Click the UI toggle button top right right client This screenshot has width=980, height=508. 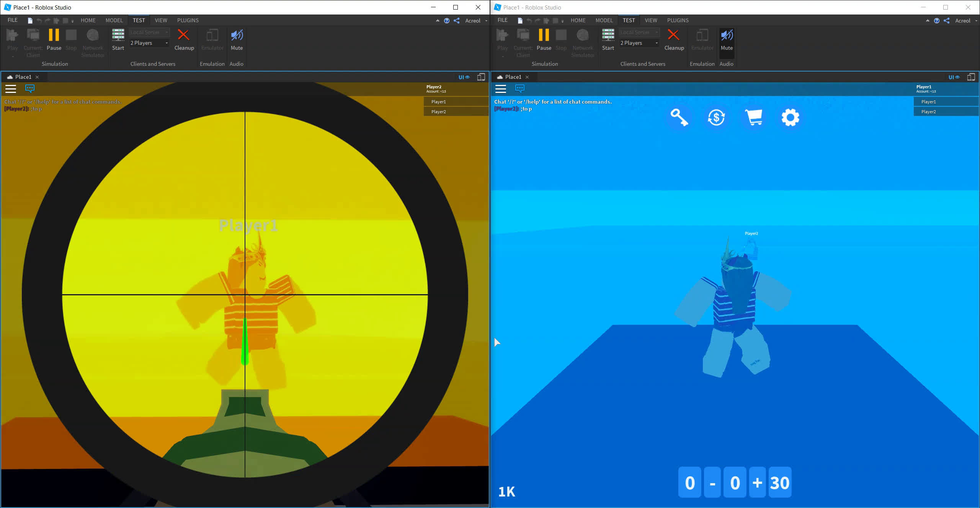click(954, 77)
